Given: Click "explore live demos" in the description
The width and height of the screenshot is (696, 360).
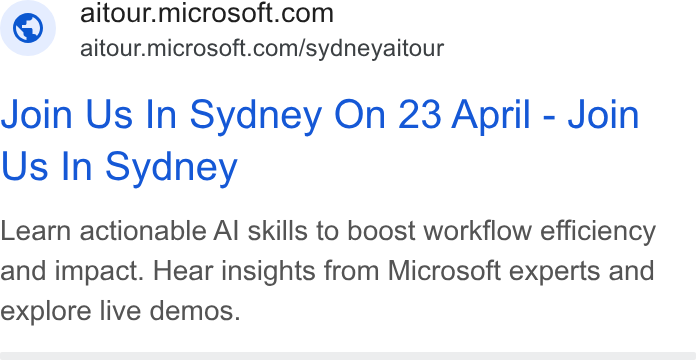Looking at the screenshot, I should pyautogui.click(x=120, y=311).
